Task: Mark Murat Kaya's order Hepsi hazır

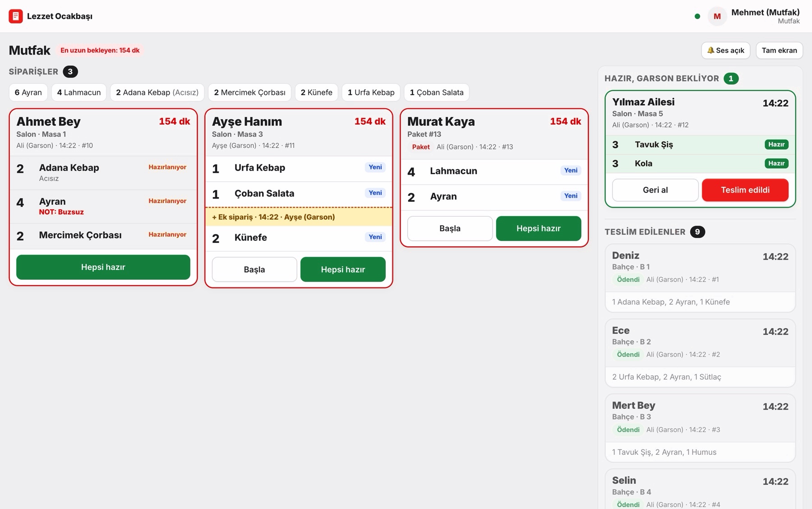Action: 539,228
